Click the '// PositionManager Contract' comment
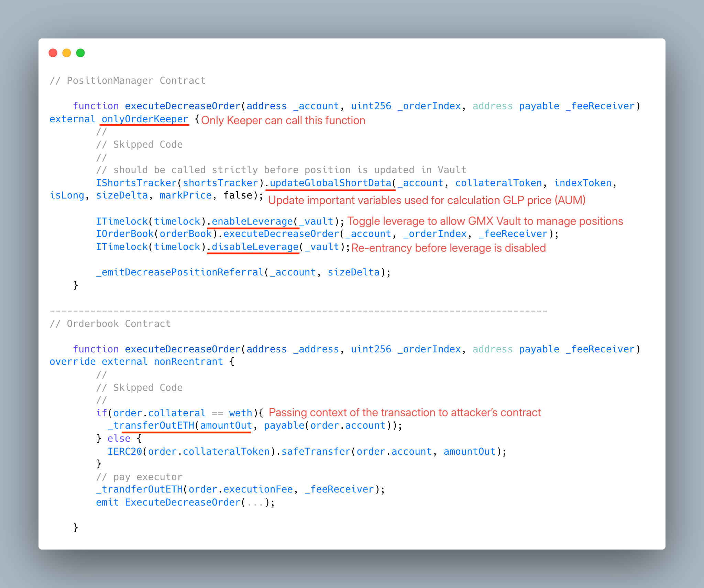Image resolution: width=704 pixels, height=588 pixels. 128,80
